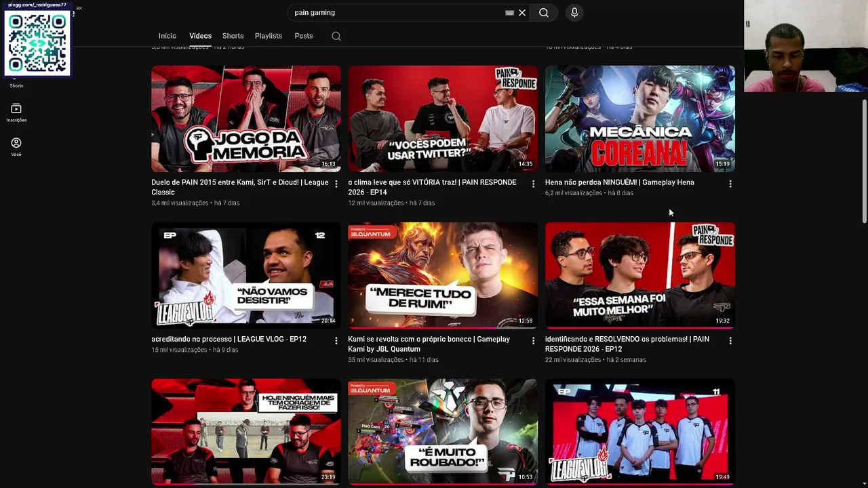Screen dimensions: 868x488
Task: Open options menu for Duelo de PAIN 2015 video
Action: (x=336, y=184)
